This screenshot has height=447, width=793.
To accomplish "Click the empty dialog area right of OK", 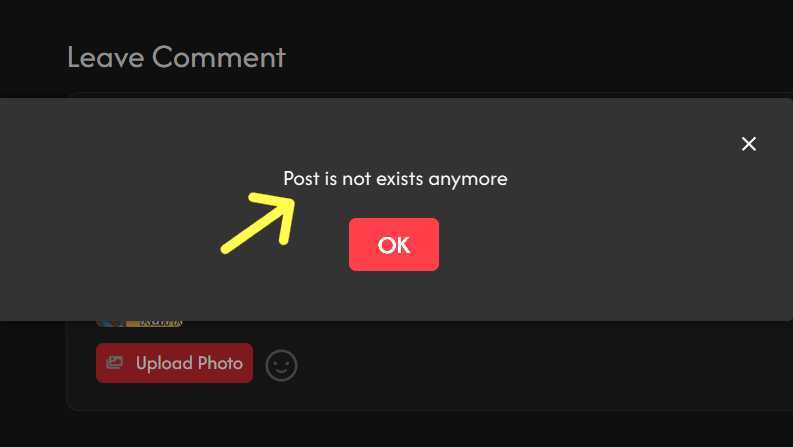I will pyautogui.click(x=607, y=244).
